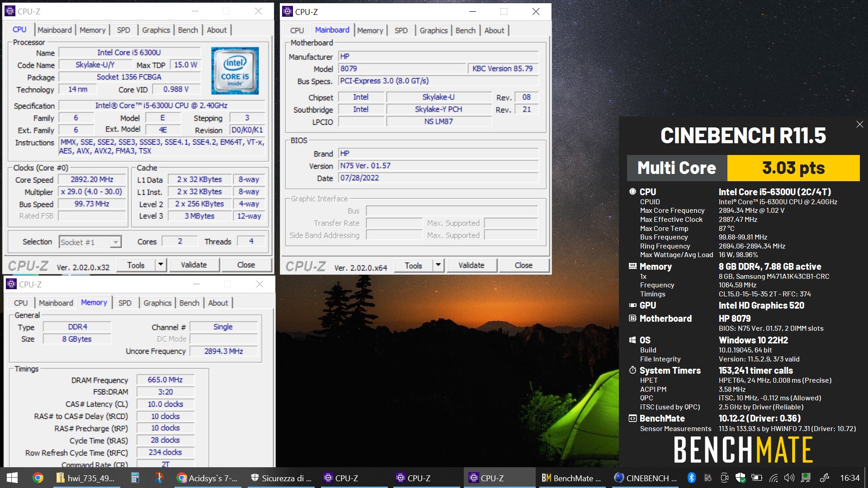Open the Sicurezza di Windows taskbar item
The image size is (868, 488).
(281, 478)
